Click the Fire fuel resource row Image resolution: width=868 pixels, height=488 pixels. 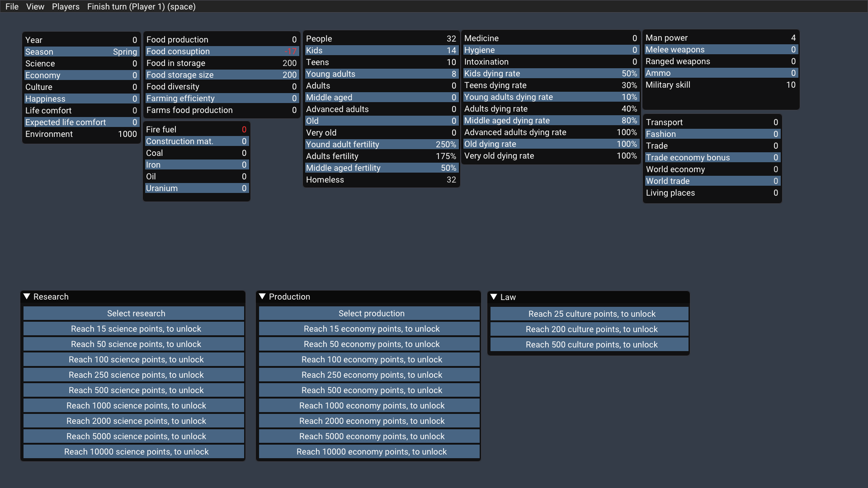[x=196, y=129]
